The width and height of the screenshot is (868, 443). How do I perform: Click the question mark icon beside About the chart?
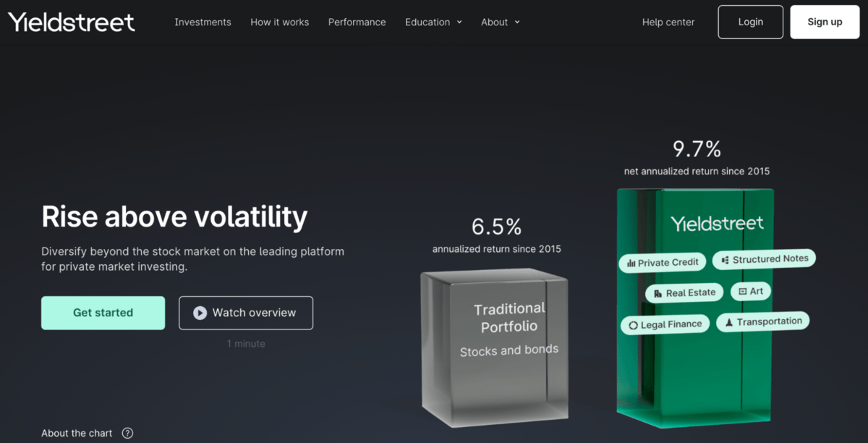pyautogui.click(x=127, y=433)
